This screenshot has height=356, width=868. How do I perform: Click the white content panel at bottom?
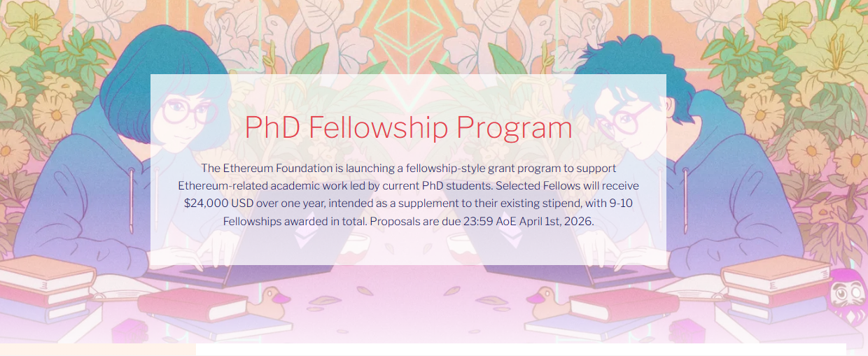520,350
